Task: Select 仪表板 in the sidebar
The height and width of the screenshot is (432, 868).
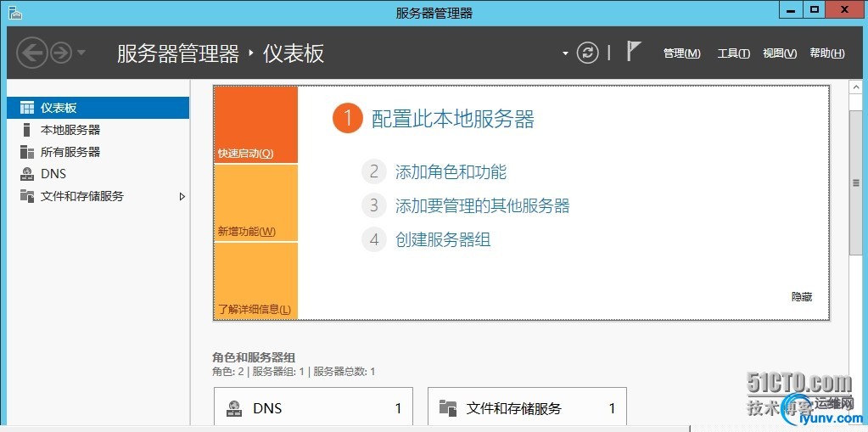Action: coord(98,108)
